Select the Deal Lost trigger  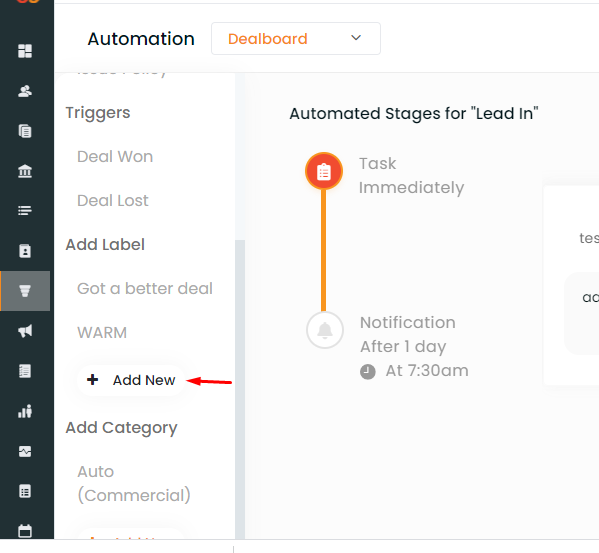[113, 201]
